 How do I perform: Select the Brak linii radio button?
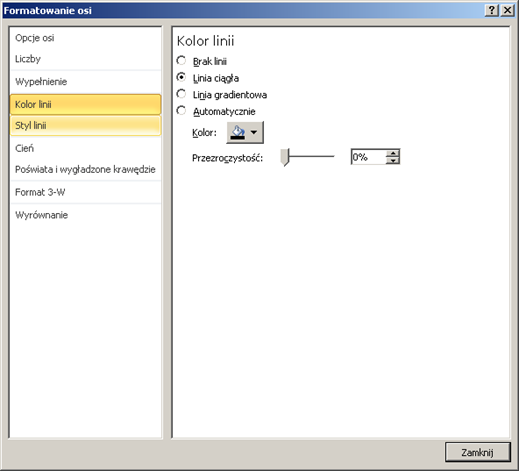pyautogui.click(x=181, y=61)
